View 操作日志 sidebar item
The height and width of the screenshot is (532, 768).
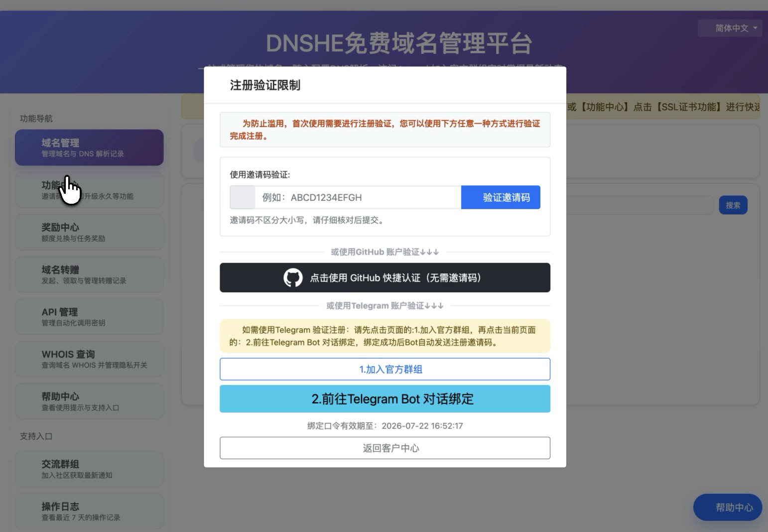89,511
